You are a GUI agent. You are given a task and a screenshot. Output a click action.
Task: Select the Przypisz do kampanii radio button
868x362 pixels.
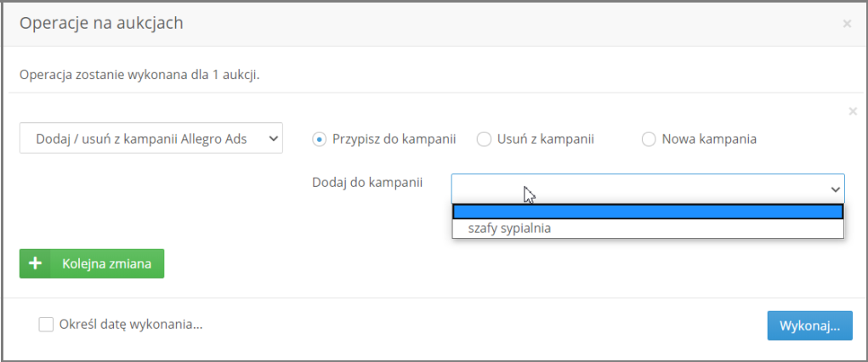pyautogui.click(x=319, y=139)
